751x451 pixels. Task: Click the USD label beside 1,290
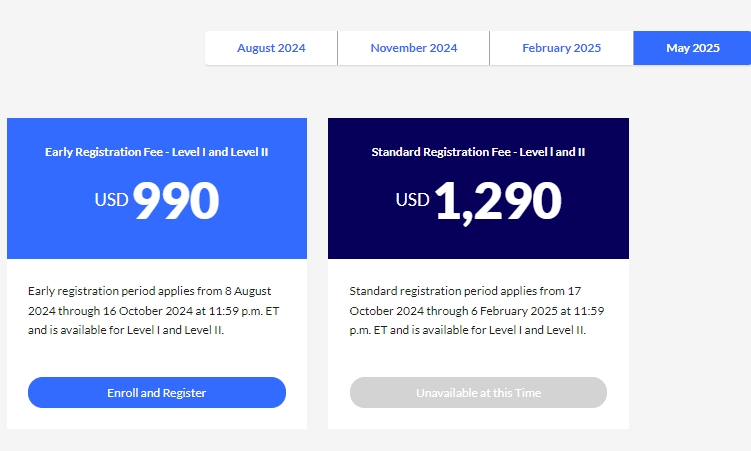pyautogui.click(x=412, y=200)
